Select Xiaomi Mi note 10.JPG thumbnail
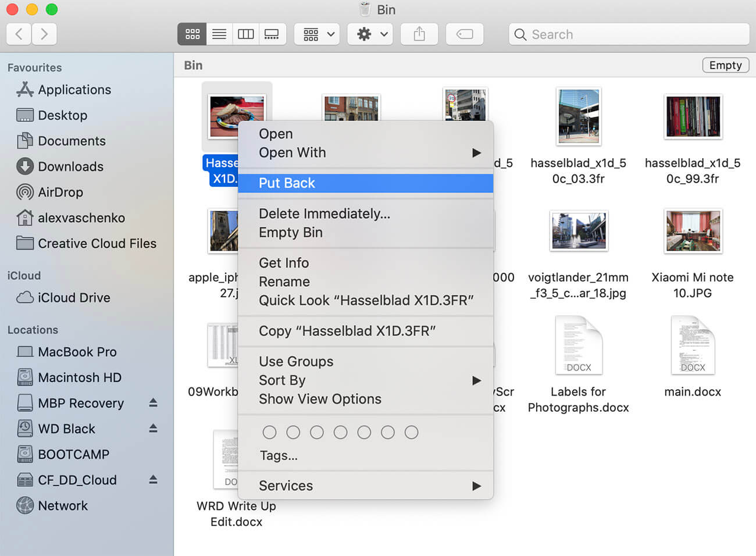 point(693,230)
